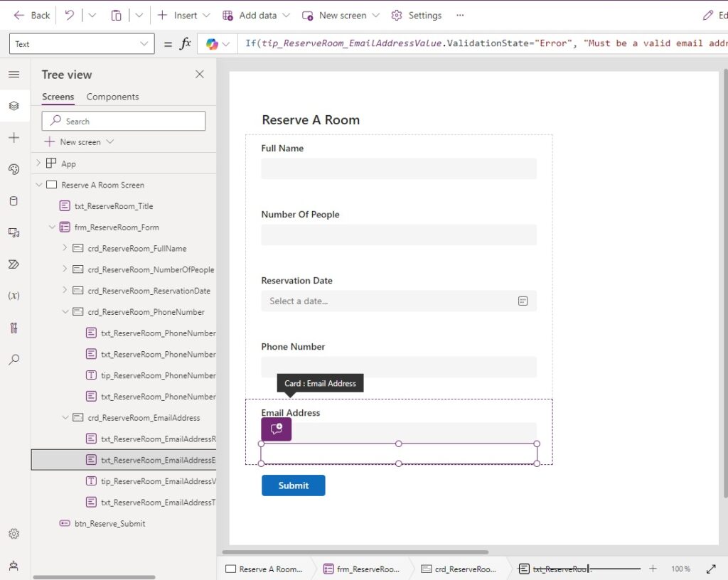Click the Submit button on the canvas
This screenshot has height=580, width=728.
[x=293, y=485]
